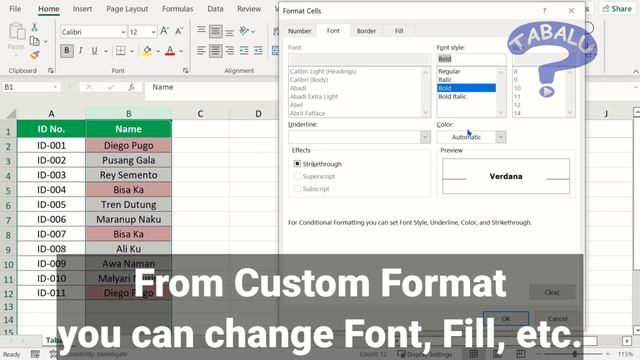Expand the Underline dropdown in dialog
Image resolution: width=640 pixels, height=360 pixels.
point(425,137)
